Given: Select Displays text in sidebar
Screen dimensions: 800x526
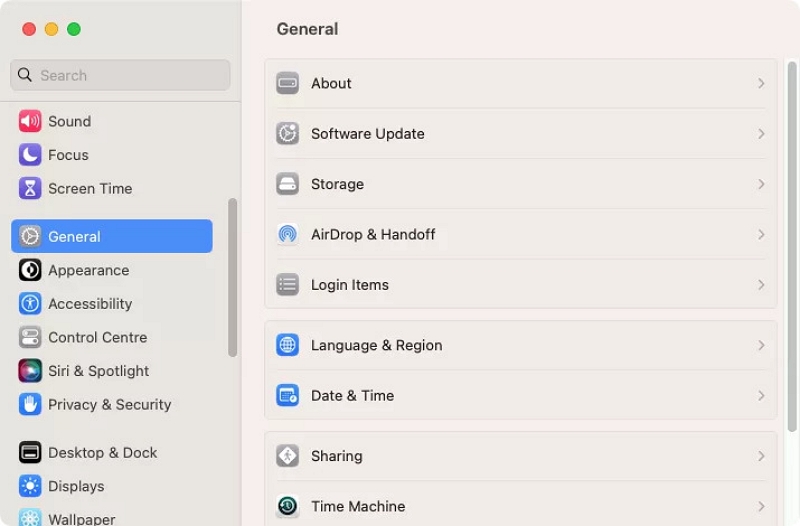Looking at the screenshot, I should coord(76,486).
